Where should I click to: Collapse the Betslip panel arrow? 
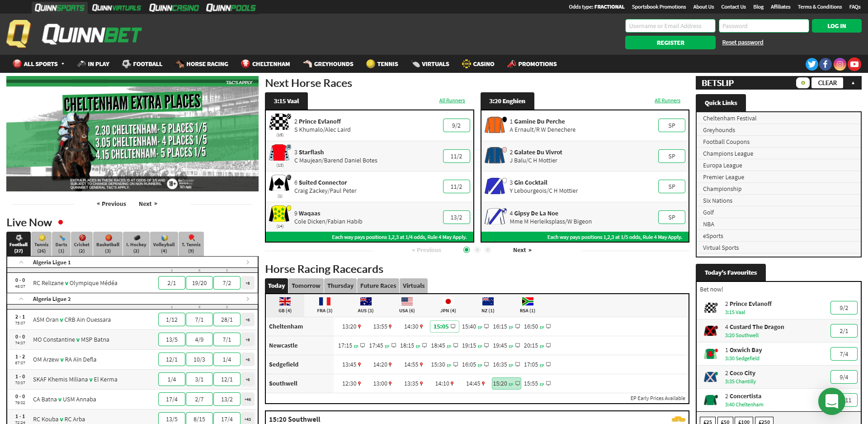[853, 83]
